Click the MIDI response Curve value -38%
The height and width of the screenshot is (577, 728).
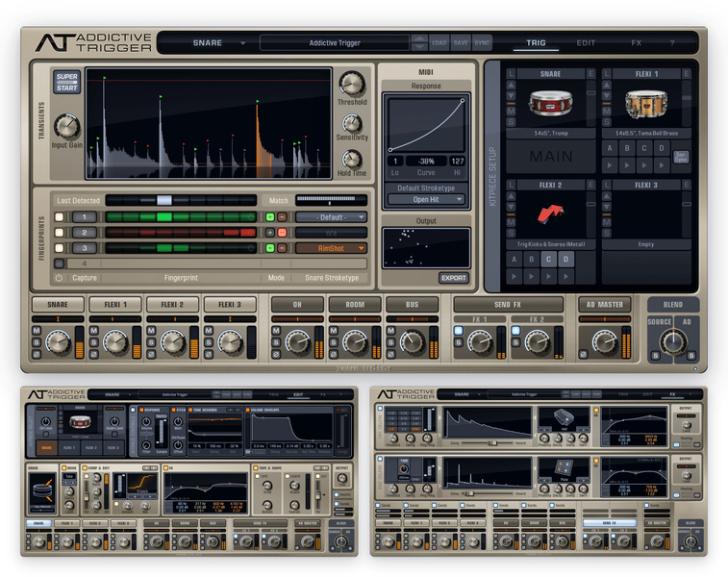pyautogui.click(x=426, y=161)
